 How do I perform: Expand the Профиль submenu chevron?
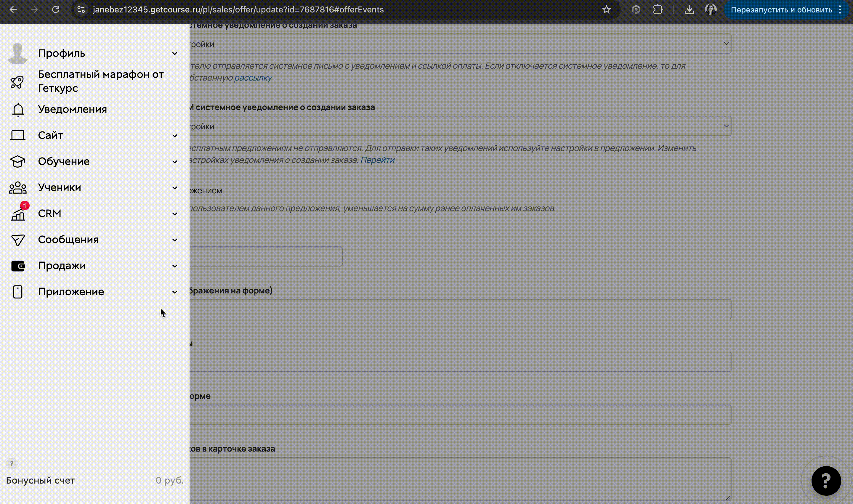tap(175, 54)
